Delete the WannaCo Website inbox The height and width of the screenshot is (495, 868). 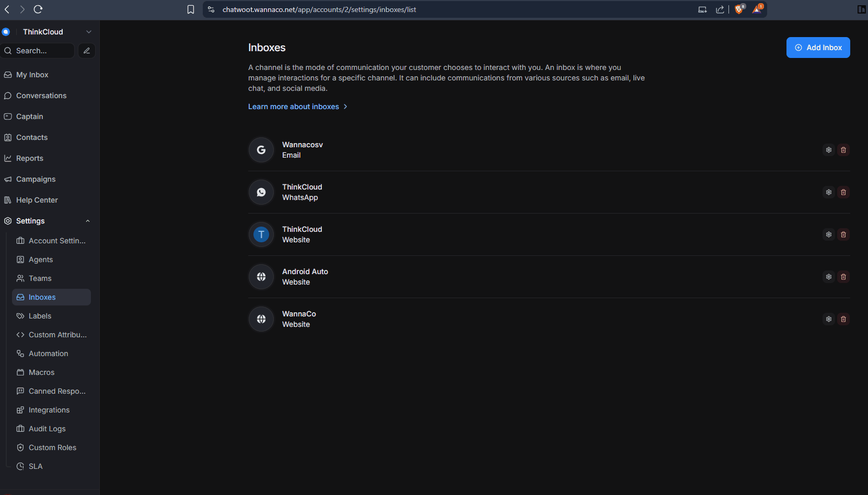pyautogui.click(x=843, y=319)
